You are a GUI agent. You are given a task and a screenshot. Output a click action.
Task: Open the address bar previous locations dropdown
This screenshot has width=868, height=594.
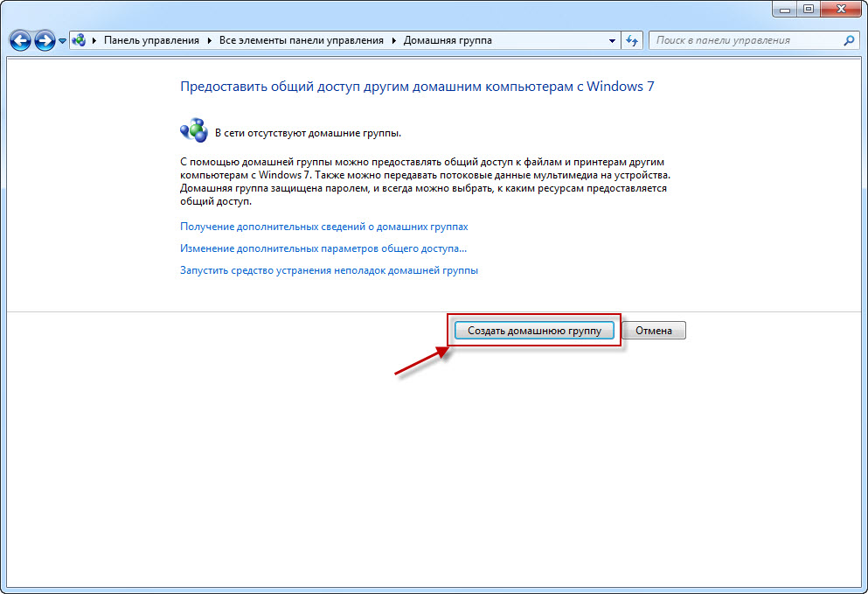click(x=612, y=41)
